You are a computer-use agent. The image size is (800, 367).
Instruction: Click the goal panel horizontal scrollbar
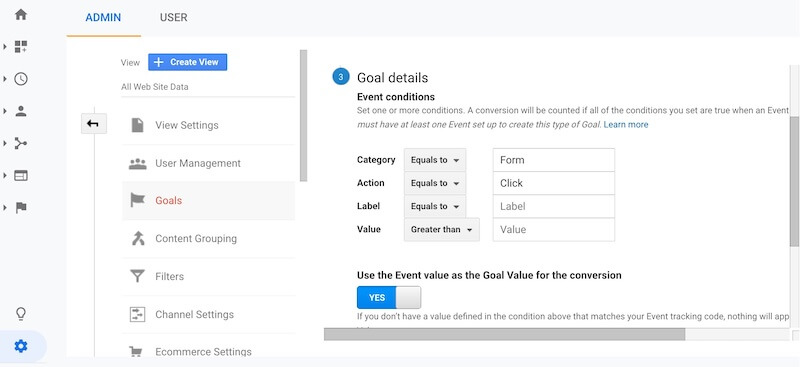point(504,334)
